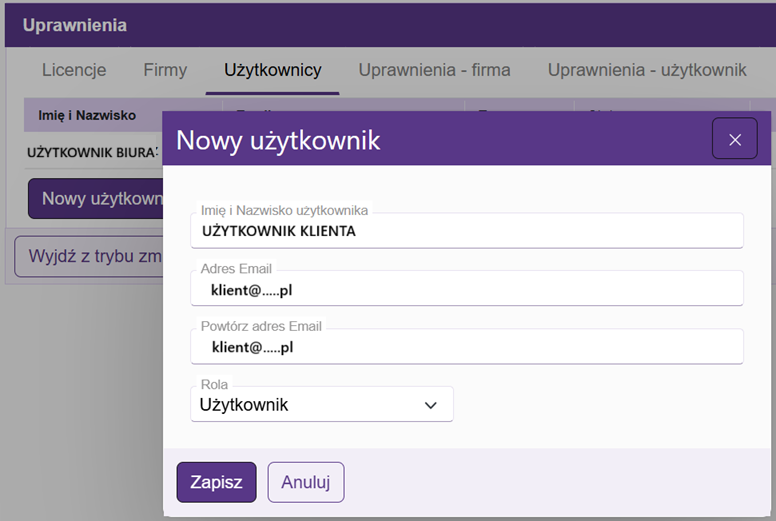Open the Uprawnienia - użytkownik tab
Image resolution: width=776 pixels, height=521 pixels.
(647, 70)
